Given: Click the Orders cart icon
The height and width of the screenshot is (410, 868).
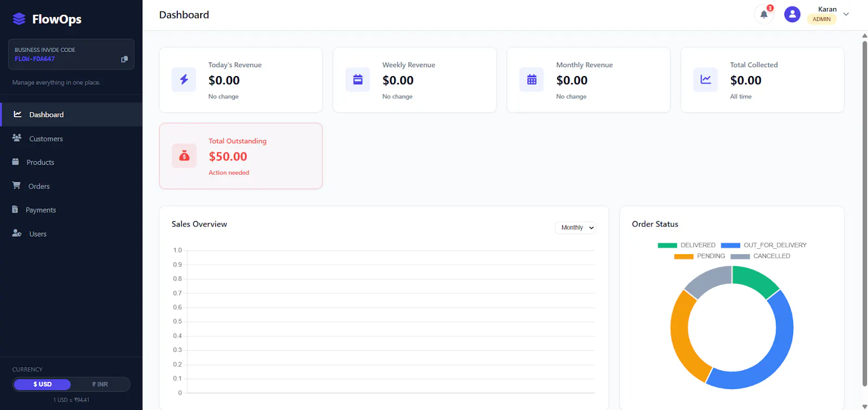Looking at the screenshot, I should coord(16,186).
